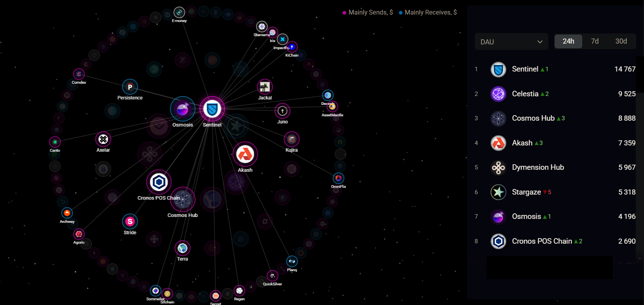Open the Osmosis row in the ranking list

pyautogui.click(x=555, y=217)
